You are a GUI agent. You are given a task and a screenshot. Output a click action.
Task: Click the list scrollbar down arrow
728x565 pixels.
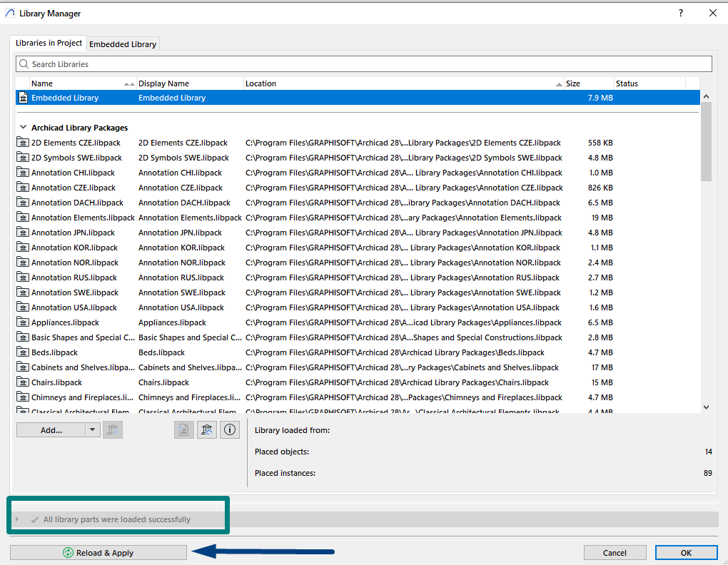[x=706, y=407]
